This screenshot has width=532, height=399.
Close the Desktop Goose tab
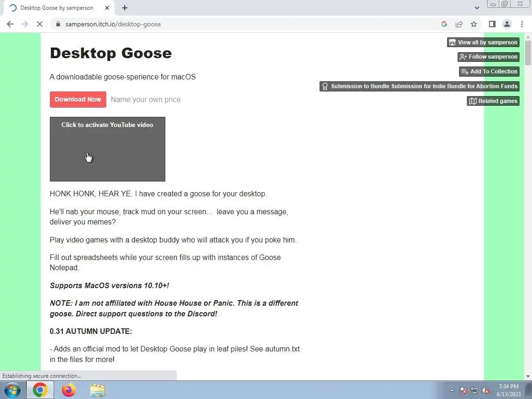(x=107, y=8)
